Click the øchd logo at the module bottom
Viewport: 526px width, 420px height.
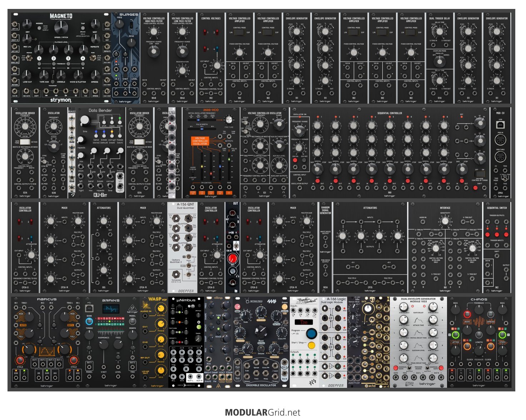(x=372, y=386)
